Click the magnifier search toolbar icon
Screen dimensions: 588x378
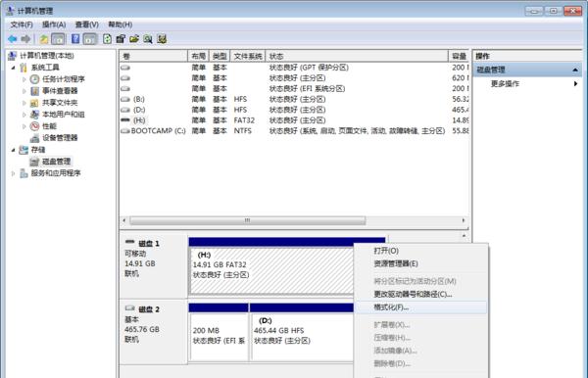point(148,38)
